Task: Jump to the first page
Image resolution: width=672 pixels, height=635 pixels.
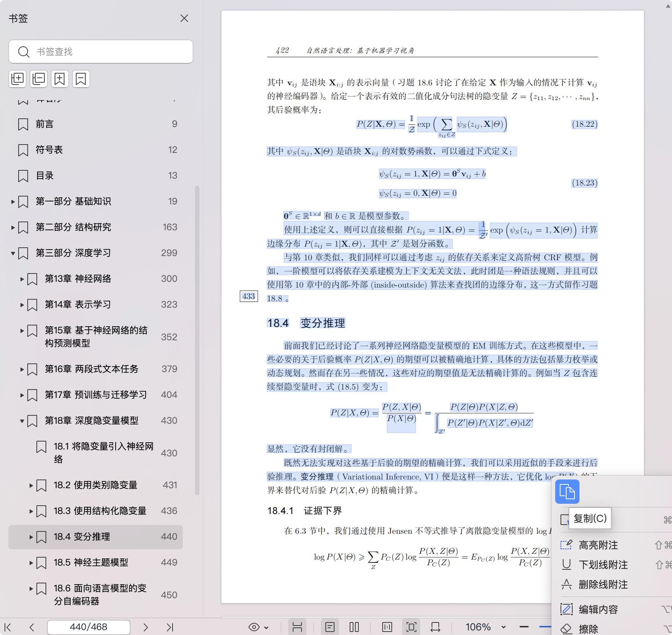Action: tap(8, 627)
